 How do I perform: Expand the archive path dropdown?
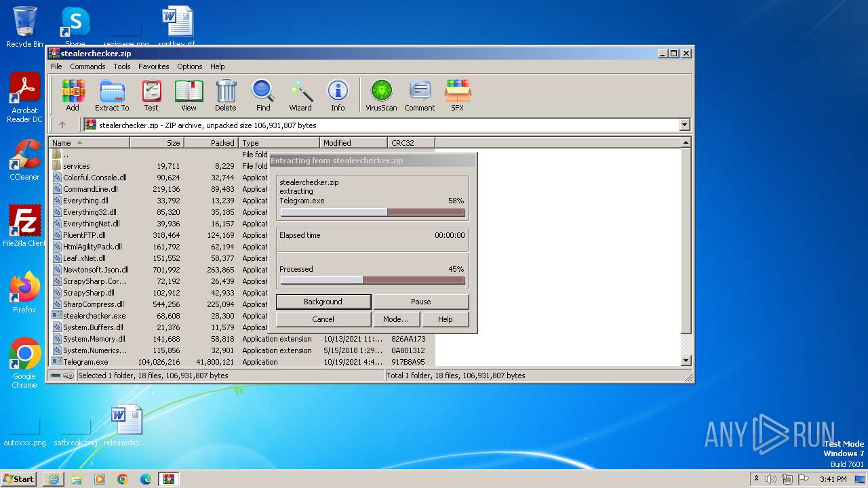click(684, 125)
